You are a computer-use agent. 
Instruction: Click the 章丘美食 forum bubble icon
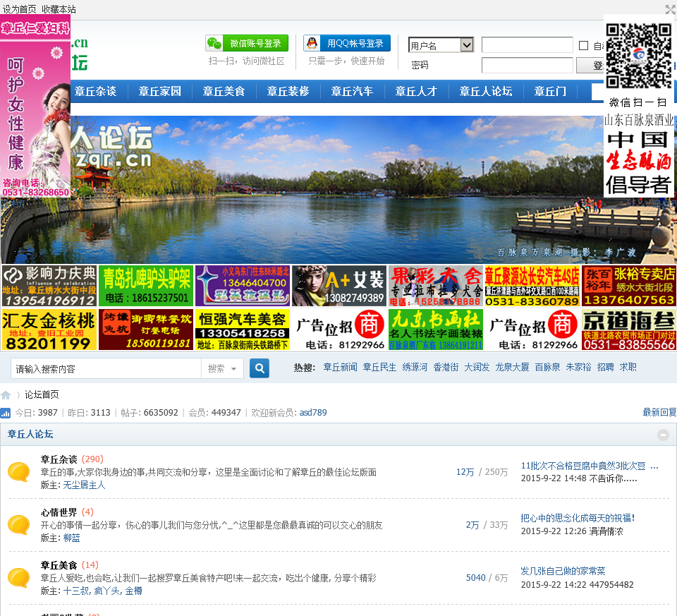tap(18, 578)
